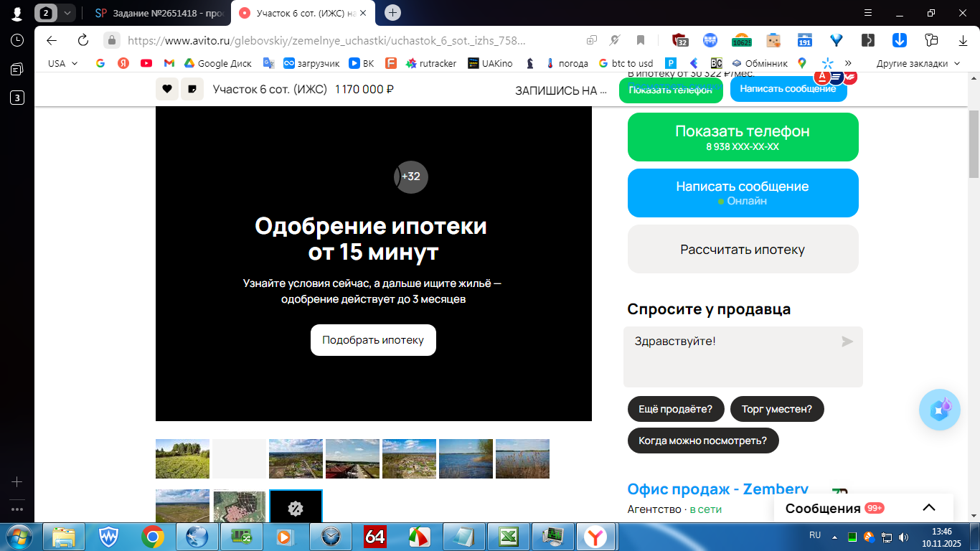Click the RU language indicator in tray

pyautogui.click(x=815, y=535)
